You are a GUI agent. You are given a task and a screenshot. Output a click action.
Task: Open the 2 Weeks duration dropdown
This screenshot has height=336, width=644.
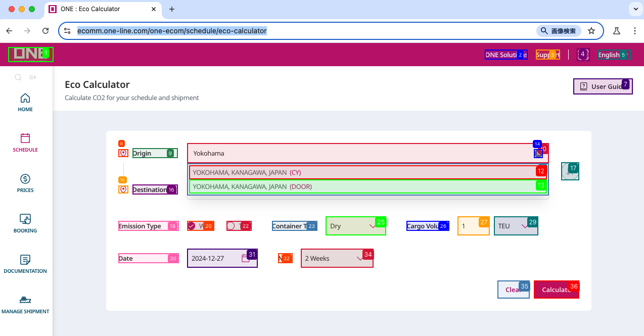pos(337,258)
